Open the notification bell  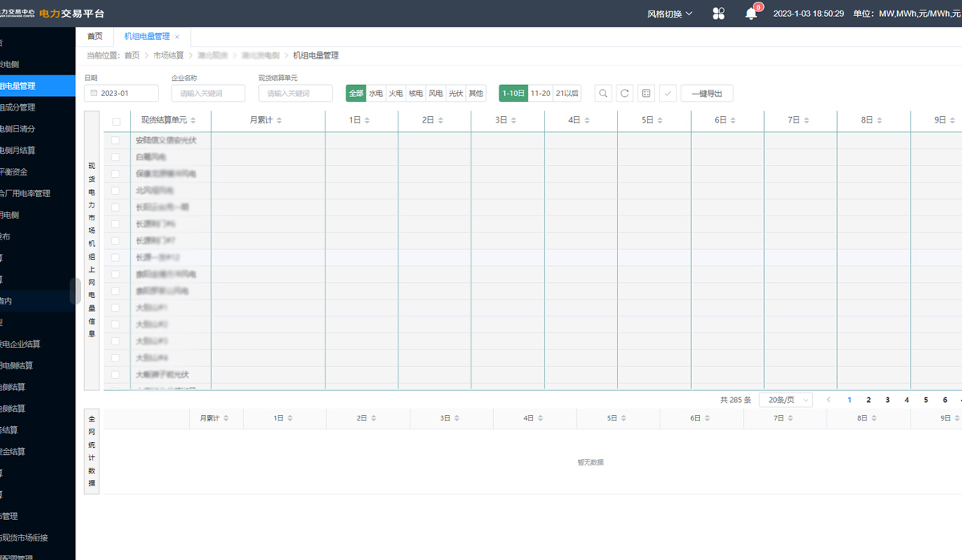tap(751, 14)
